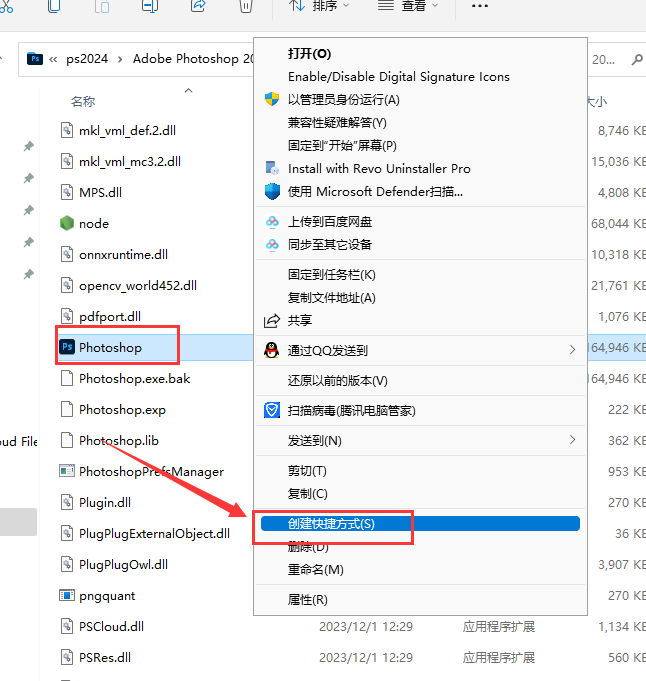Click the Baidu Netdisk upload icon (上传到百度网盘)
646x681 pixels.
pyautogui.click(x=271, y=222)
